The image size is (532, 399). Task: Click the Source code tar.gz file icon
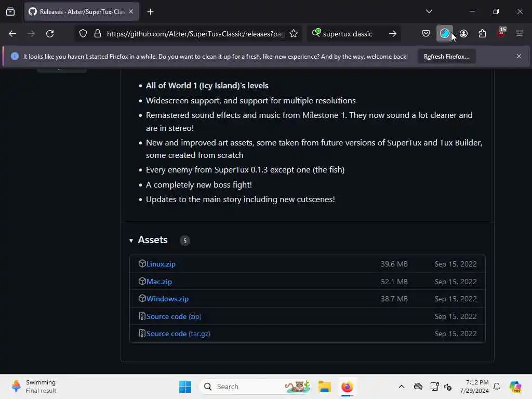pos(142,334)
